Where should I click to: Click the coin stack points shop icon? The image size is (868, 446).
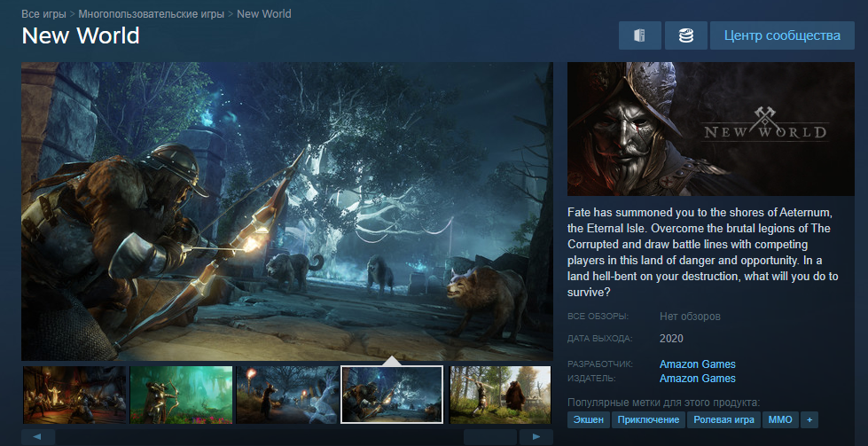pos(686,35)
